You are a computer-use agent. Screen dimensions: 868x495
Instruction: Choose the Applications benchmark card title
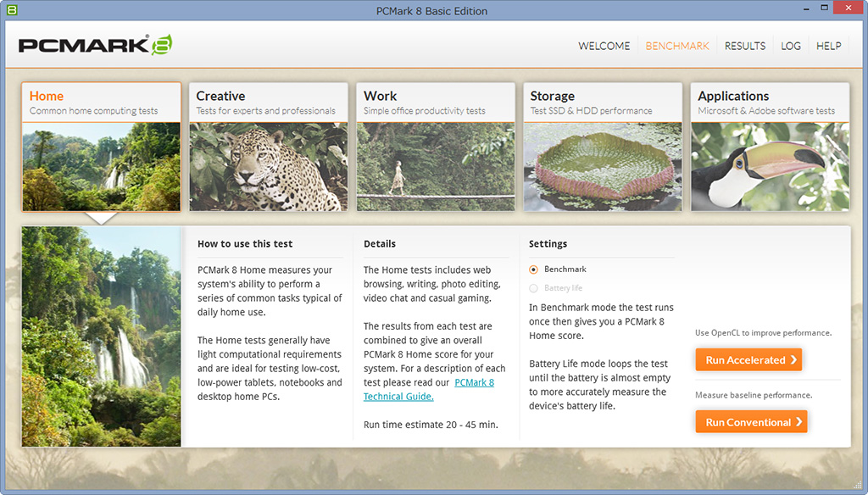pos(733,96)
